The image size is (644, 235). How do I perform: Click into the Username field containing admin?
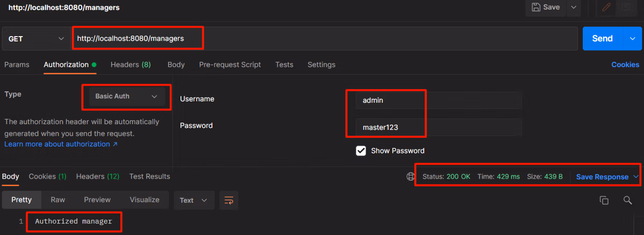click(438, 100)
